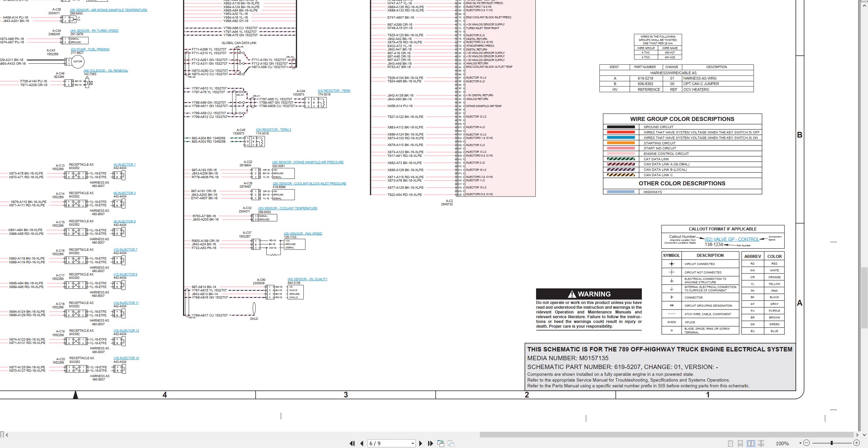This screenshot has width=868, height=448.
Task: Click the (16) Injector 13 link
Action: point(126,331)
